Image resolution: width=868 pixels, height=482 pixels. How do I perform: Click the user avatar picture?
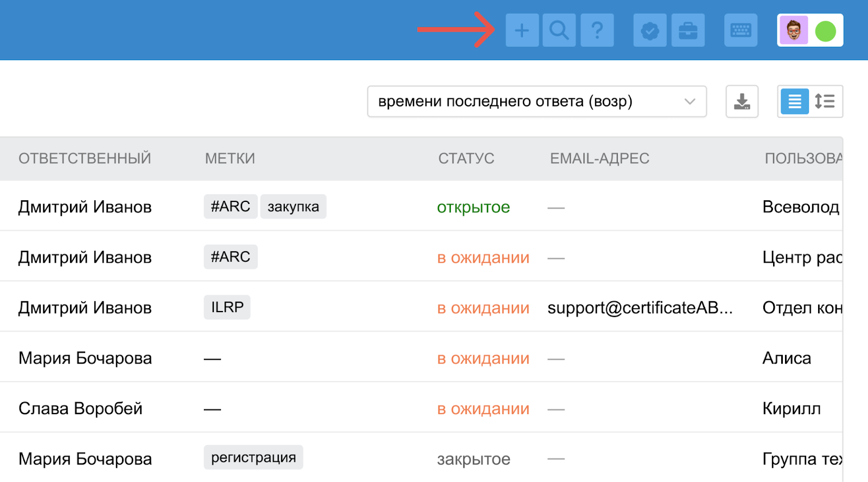tap(794, 30)
